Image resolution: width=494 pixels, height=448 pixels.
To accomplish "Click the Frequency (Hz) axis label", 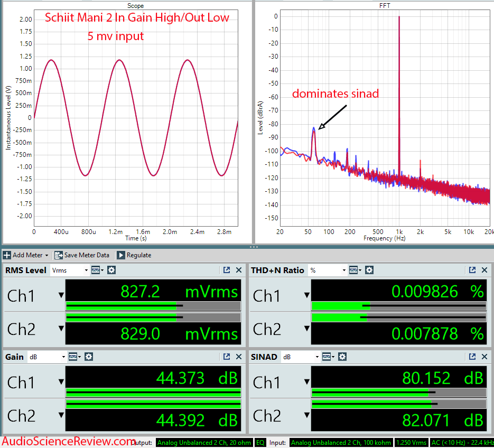I will (x=384, y=238).
